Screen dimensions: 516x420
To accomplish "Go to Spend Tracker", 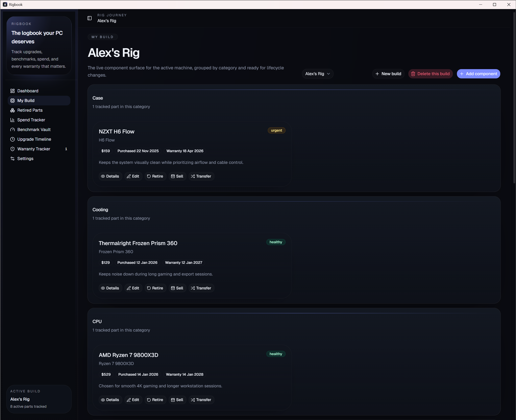I will [x=31, y=120].
